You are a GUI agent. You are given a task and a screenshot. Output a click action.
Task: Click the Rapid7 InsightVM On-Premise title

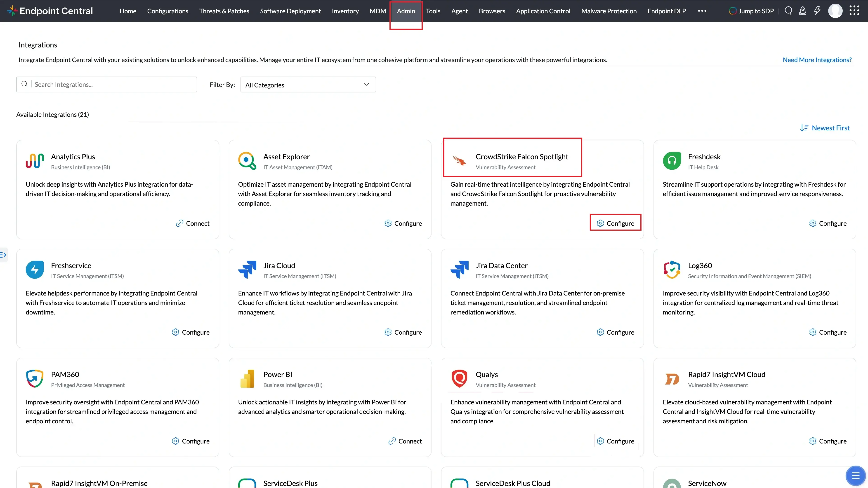99,483
